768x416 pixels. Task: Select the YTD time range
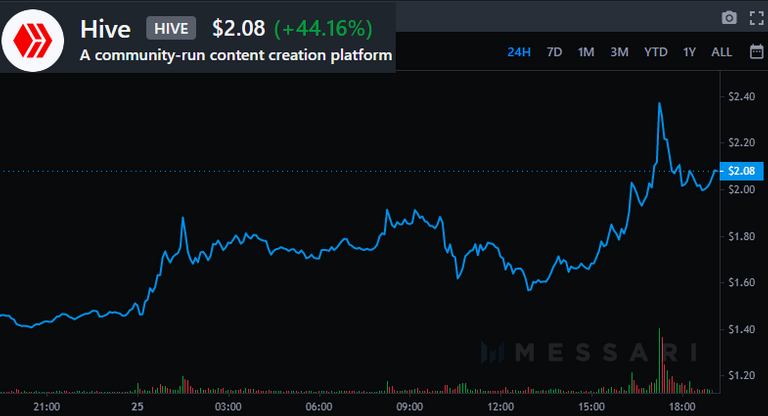655,52
